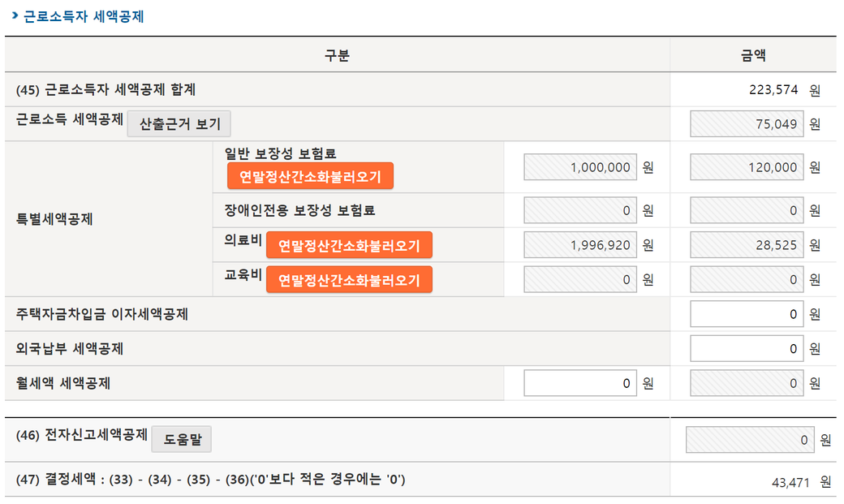The height and width of the screenshot is (504, 844).
Task: Click the 근로소득자 세액공제 section heading arrow
Action: (x=15, y=15)
